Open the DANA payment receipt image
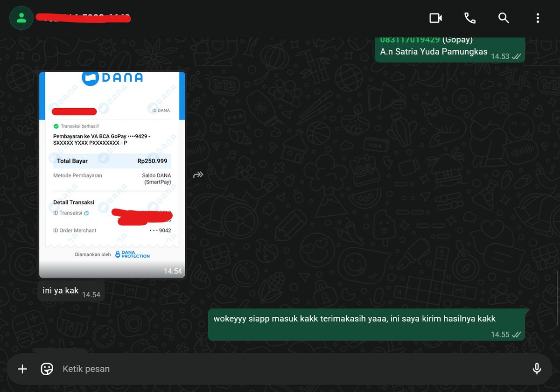This screenshot has height=392, width=560. pos(112,175)
